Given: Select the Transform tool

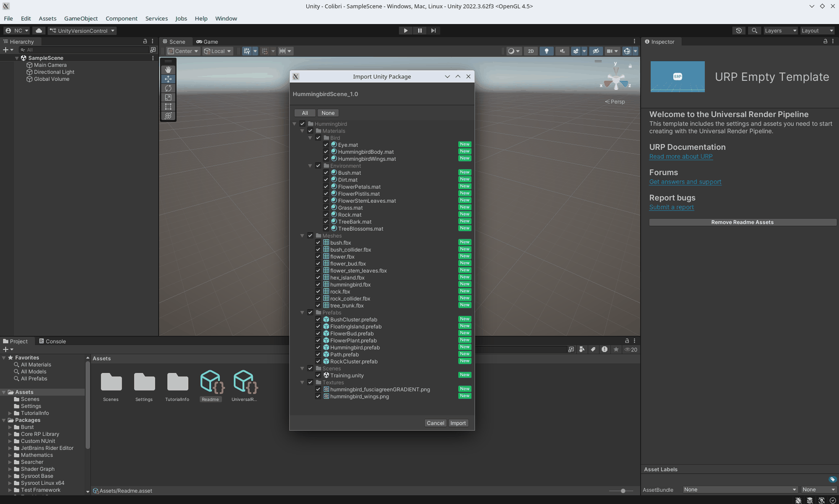Looking at the screenshot, I should coord(168,116).
